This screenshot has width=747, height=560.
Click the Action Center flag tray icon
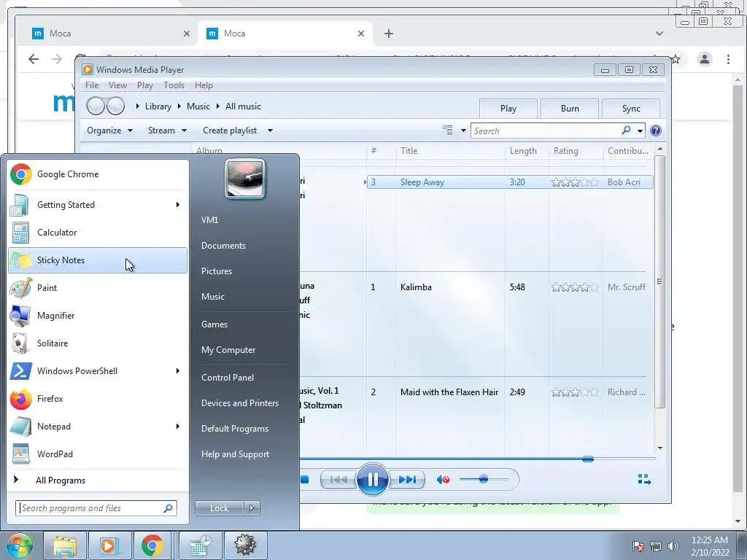638,546
